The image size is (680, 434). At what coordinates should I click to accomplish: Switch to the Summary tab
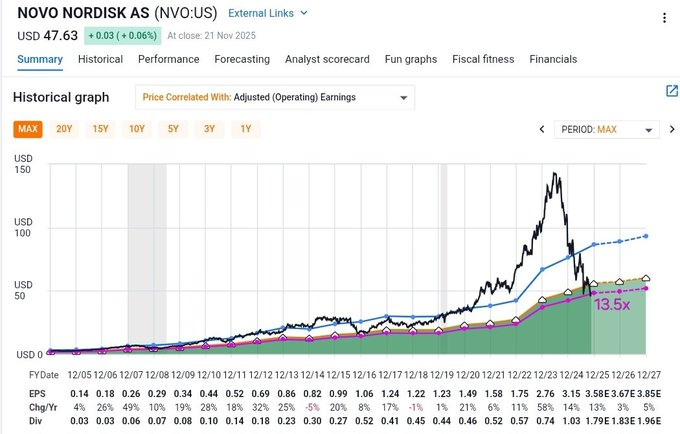[x=40, y=59]
